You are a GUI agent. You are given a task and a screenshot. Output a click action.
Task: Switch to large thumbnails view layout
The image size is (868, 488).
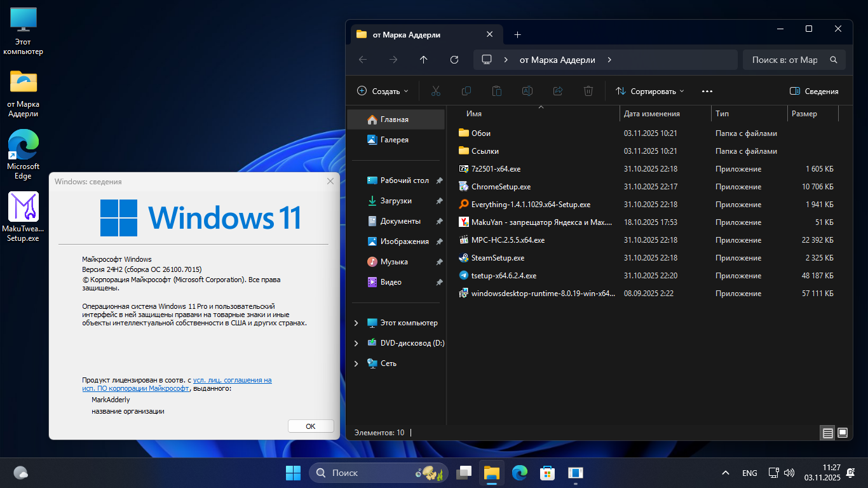click(x=843, y=433)
